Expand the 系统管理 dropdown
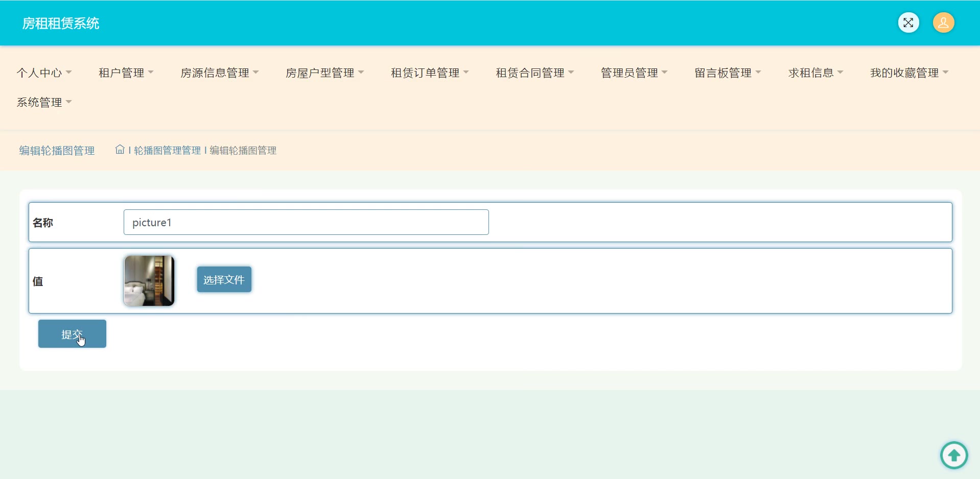 [x=44, y=103]
